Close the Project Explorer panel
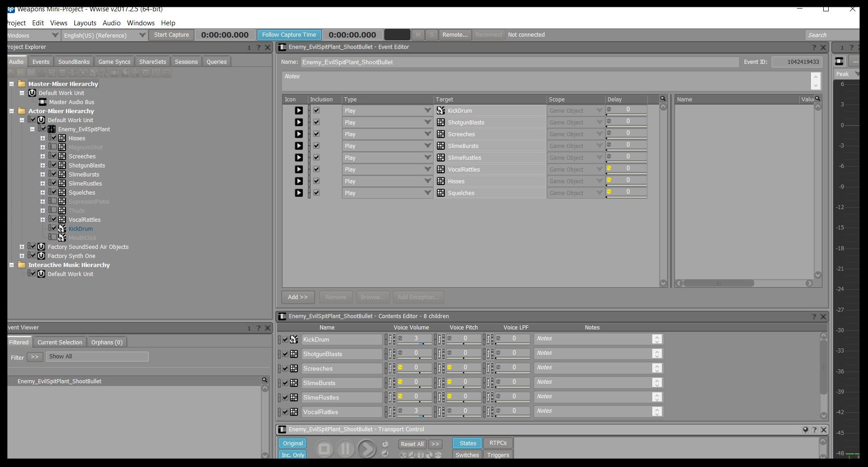Image resolution: width=868 pixels, height=467 pixels. (268, 48)
